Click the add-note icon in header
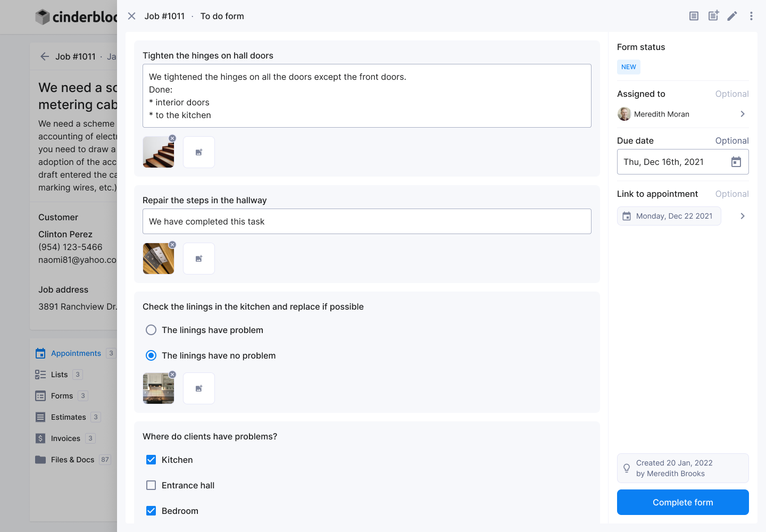Screen dimensions: 766x532 (713, 16)
